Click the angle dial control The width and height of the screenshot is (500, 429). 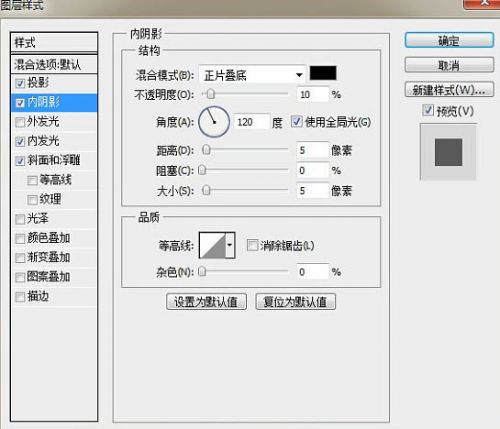[x=214, y=122]
